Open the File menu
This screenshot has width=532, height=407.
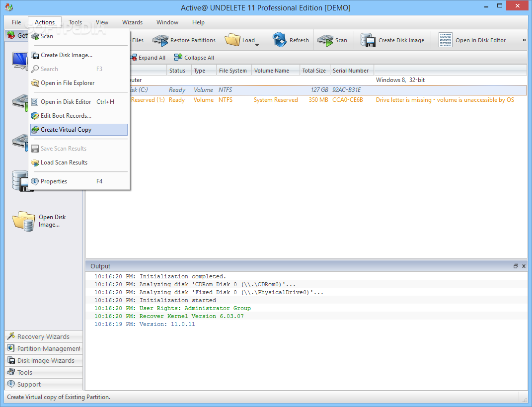tap(16, 22)
